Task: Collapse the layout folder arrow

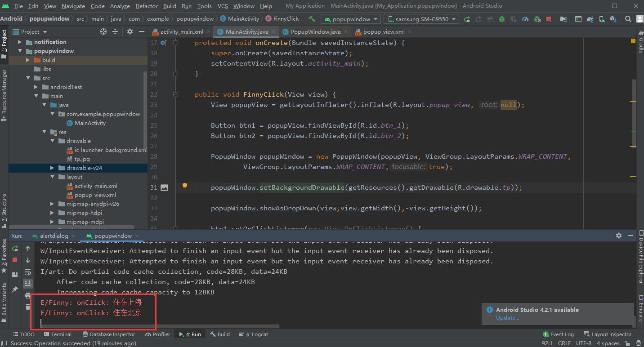Action: (52, 177)
